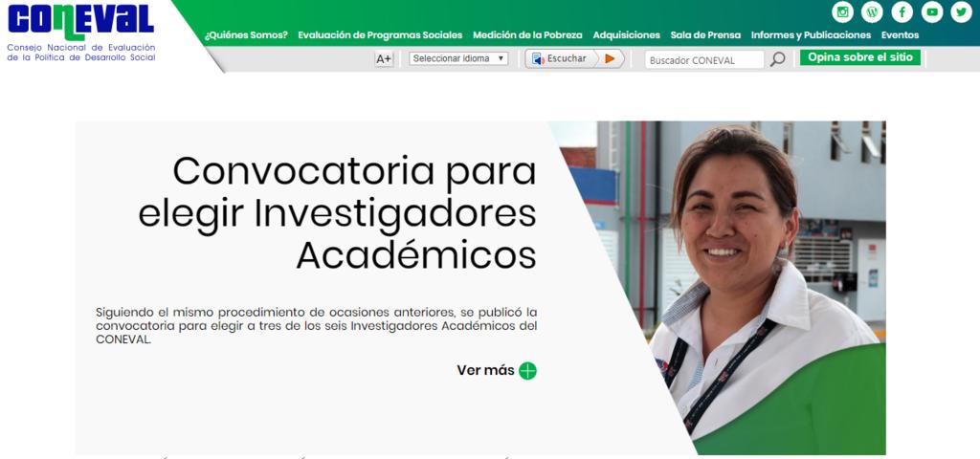980x459 pixels.
Task: Open the YouTube channel icon
Action: pyautogui.click(x=931, y=12)
